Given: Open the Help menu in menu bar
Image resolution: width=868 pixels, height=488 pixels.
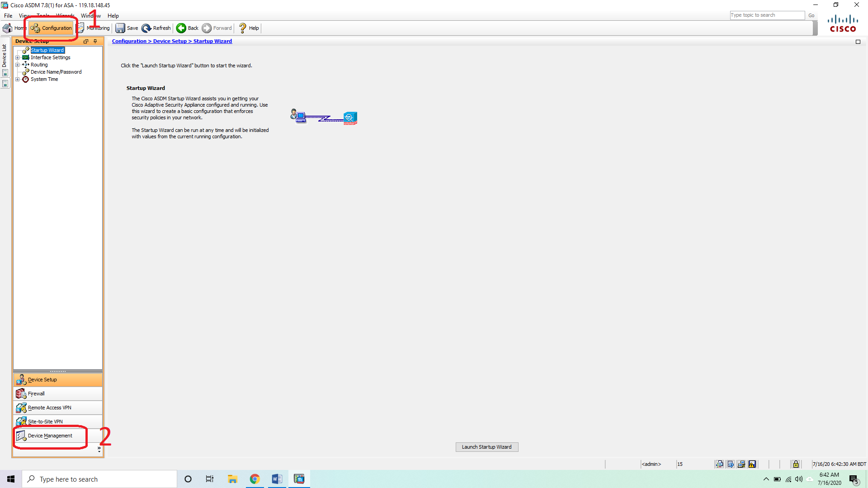Looking at the screenshot, I should click(113, 16).
